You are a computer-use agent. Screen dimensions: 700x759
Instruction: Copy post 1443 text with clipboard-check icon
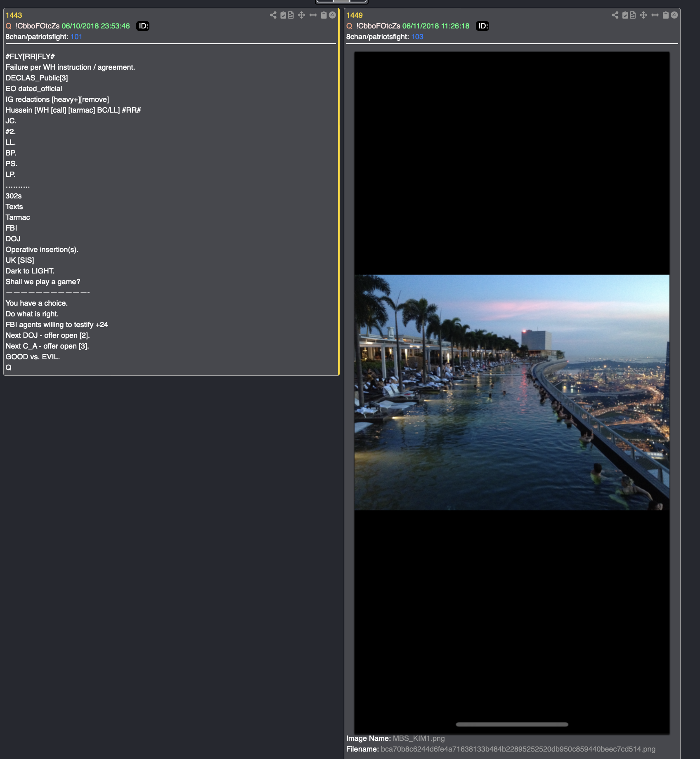click(x=283, y=15)
